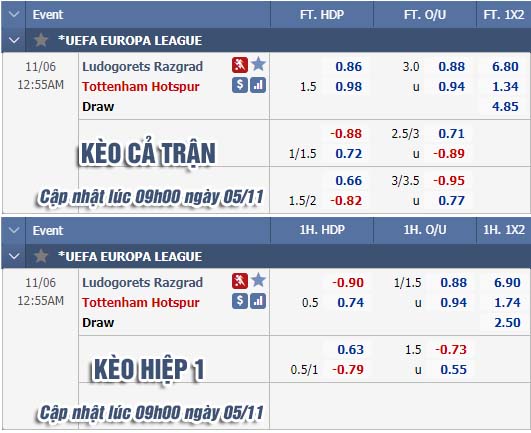Pick Tottenham full-time handicap odds 0.98
The image size is (531, 433).
pyautogui.click(x=348, y=87)
